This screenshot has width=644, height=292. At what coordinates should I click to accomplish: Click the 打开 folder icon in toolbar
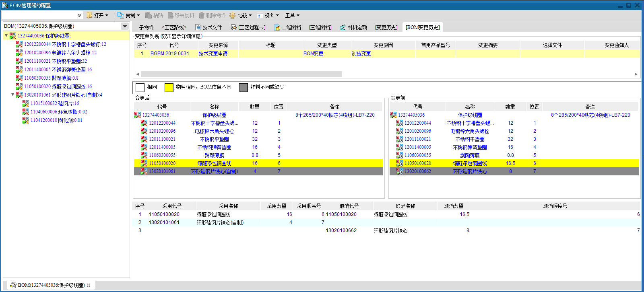(x=89, y=15)
